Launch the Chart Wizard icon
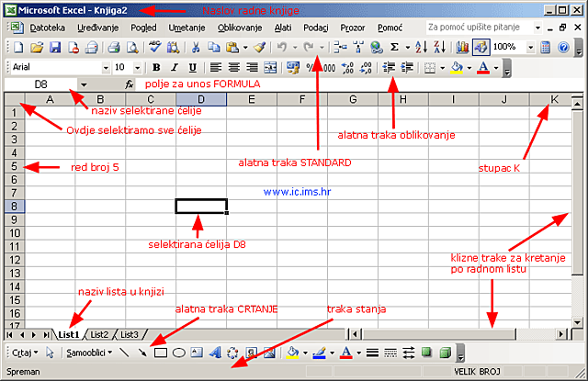This screenshot has width=588, height=381. click(462, 48)
